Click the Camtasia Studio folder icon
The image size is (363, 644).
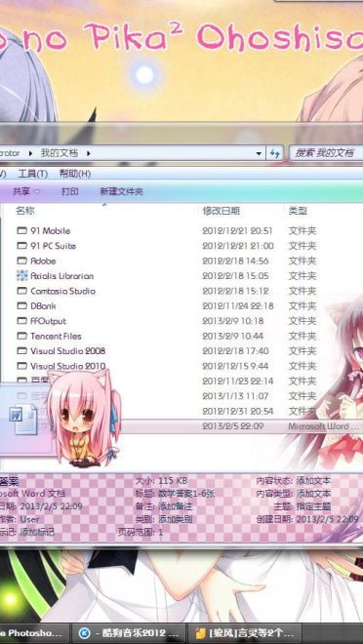[x=21, y=291]
